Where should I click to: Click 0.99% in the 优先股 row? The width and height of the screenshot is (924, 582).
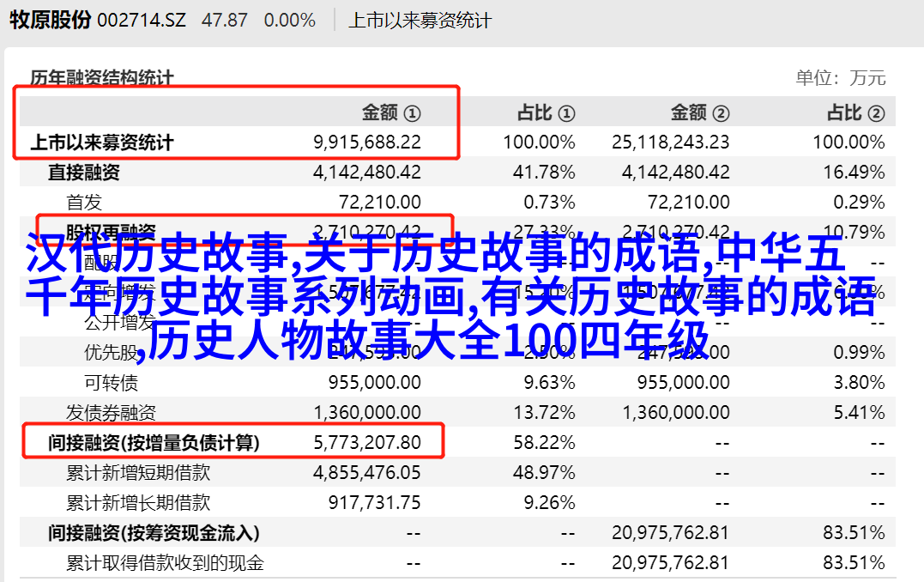coord(859,353)
